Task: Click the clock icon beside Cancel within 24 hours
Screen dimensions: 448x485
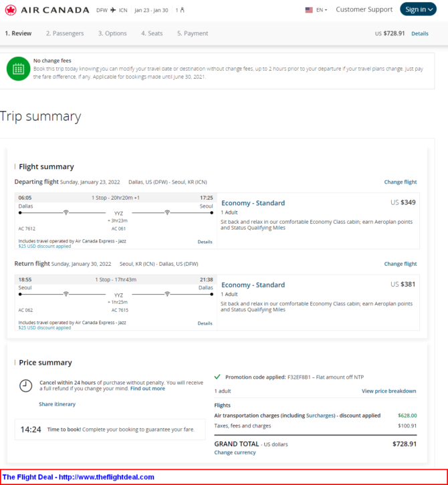Action: point(25,385)
